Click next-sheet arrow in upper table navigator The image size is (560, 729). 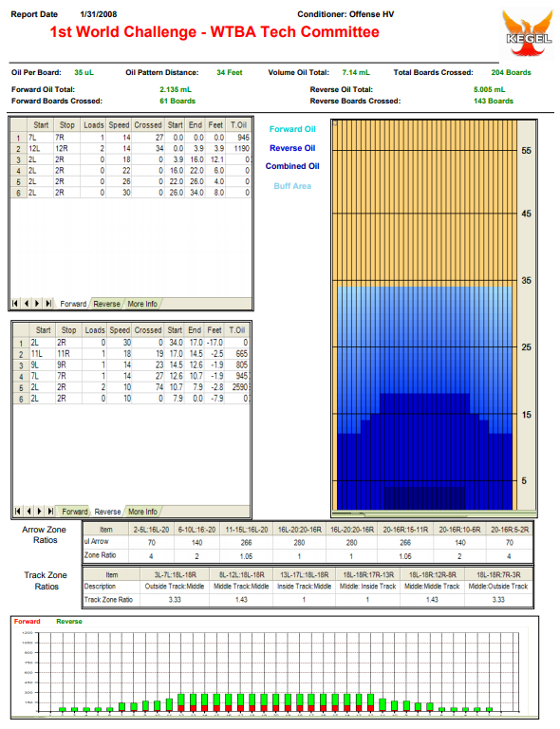[x=37, y=304]
